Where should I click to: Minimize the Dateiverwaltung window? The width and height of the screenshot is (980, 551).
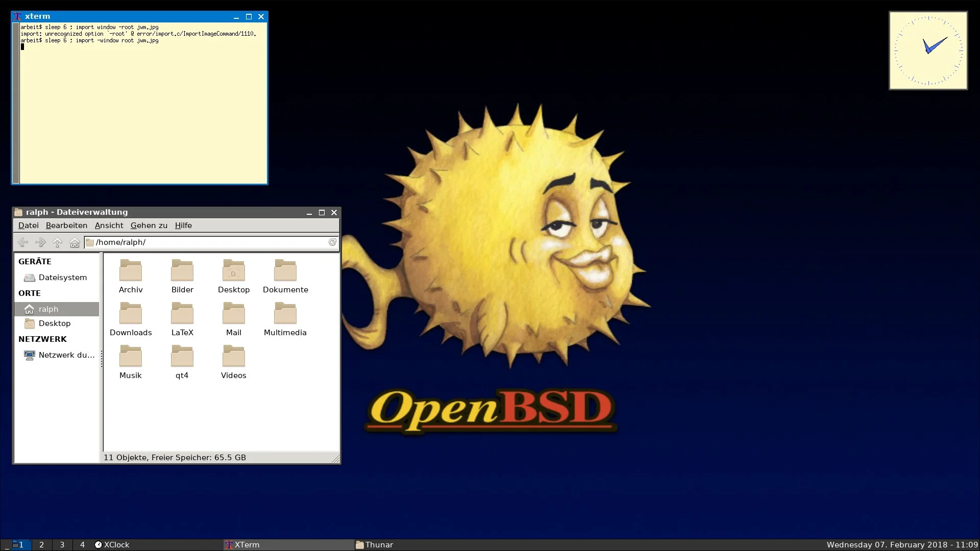tap(309, 213)
